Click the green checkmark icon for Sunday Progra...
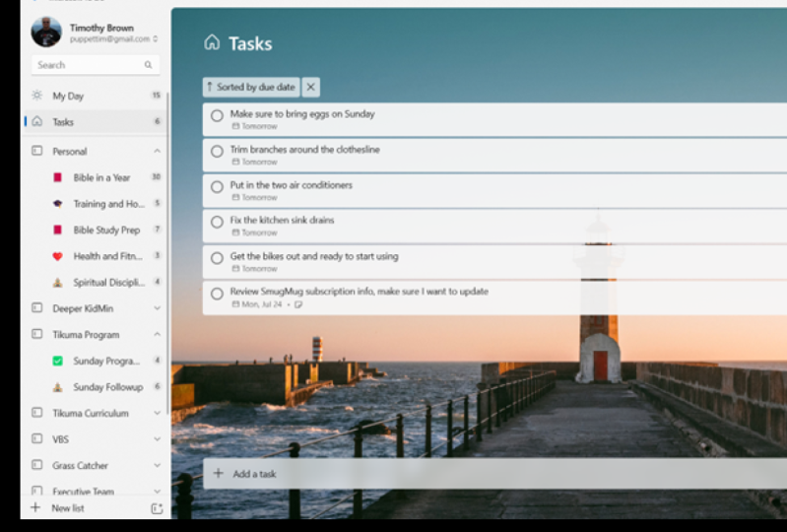The image size is (787, 532). pos(58,361)
